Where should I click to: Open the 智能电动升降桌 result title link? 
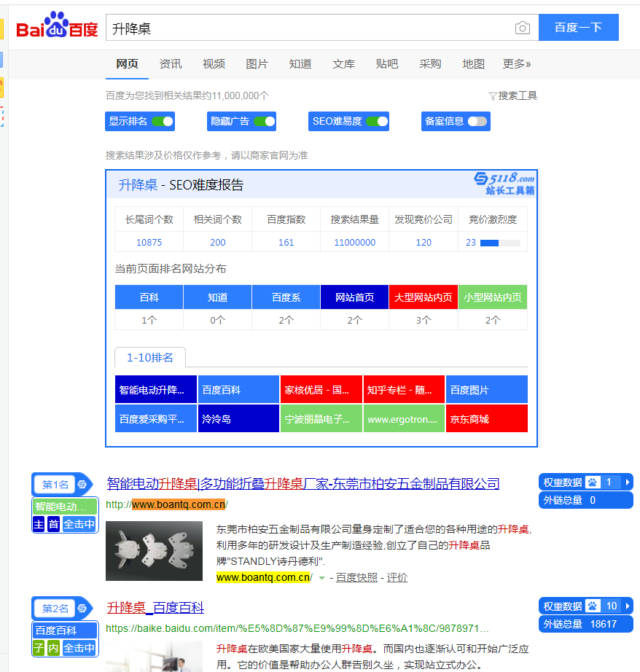point(303,484)
